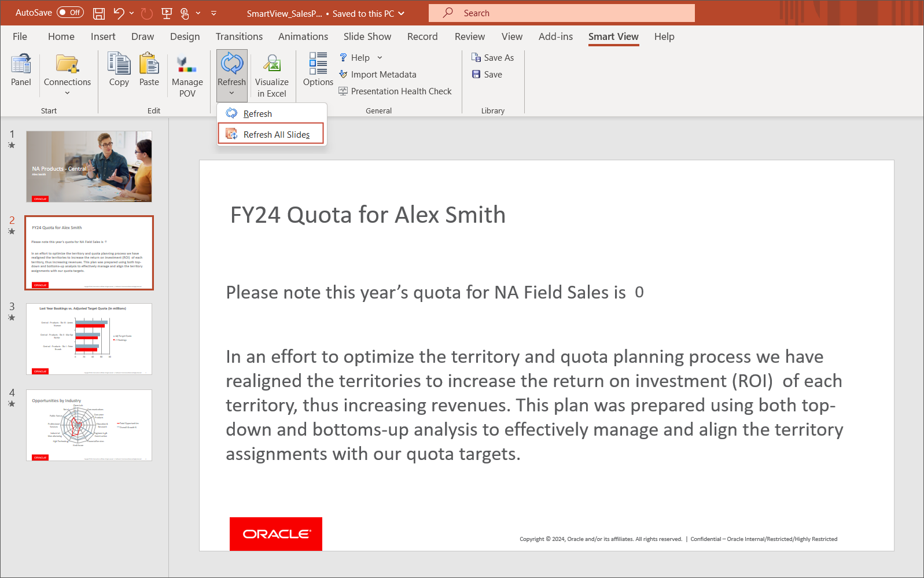Screen dimensions: 924x578
Task: Choose Refresh All Slides menu item
Action: (271, 134)
